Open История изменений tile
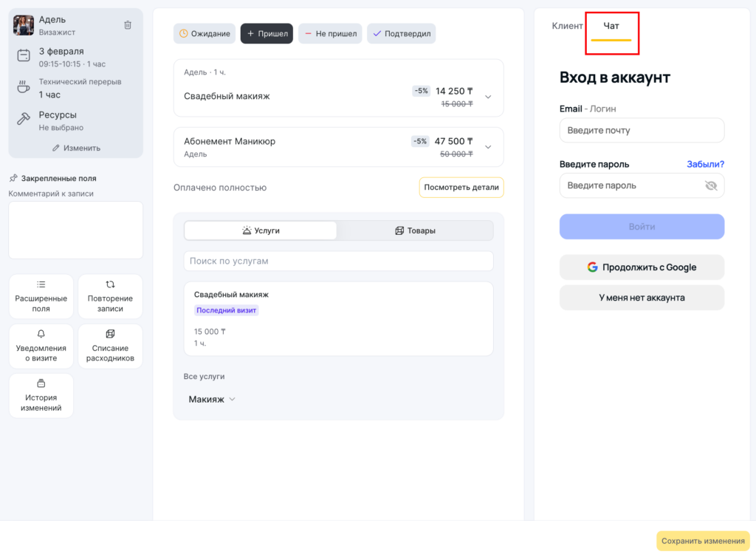The height and width of the screenshot is (557, 756). click(41, 395)
